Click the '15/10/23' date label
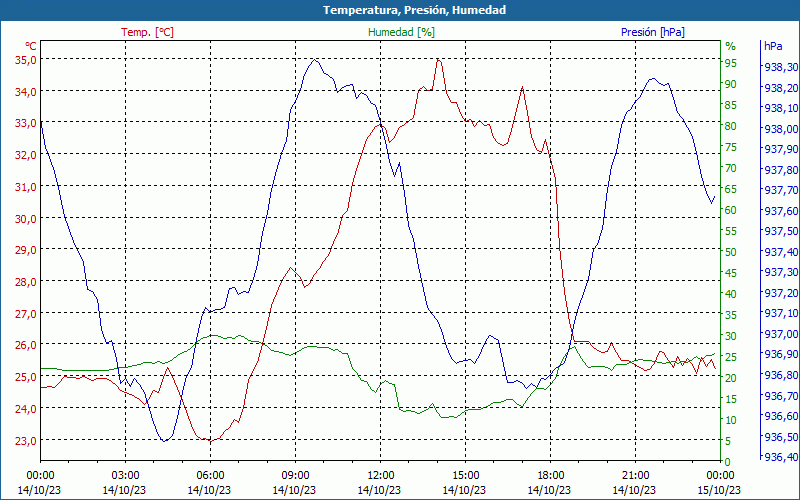Image resolution: width=800 pixels, height=500 pixels. click(719, 490)
